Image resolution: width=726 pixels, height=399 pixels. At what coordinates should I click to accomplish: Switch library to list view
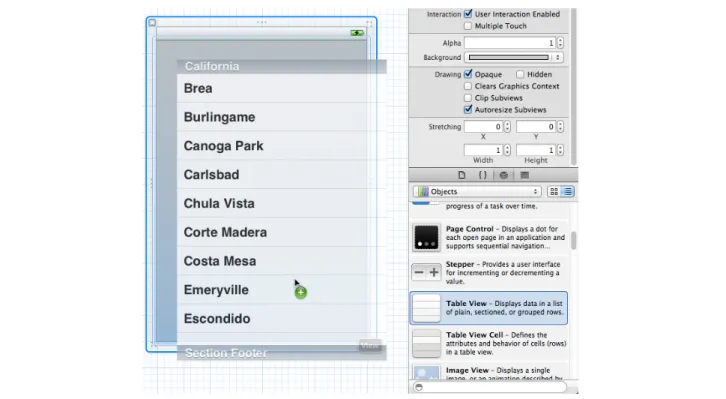point(568,192)
